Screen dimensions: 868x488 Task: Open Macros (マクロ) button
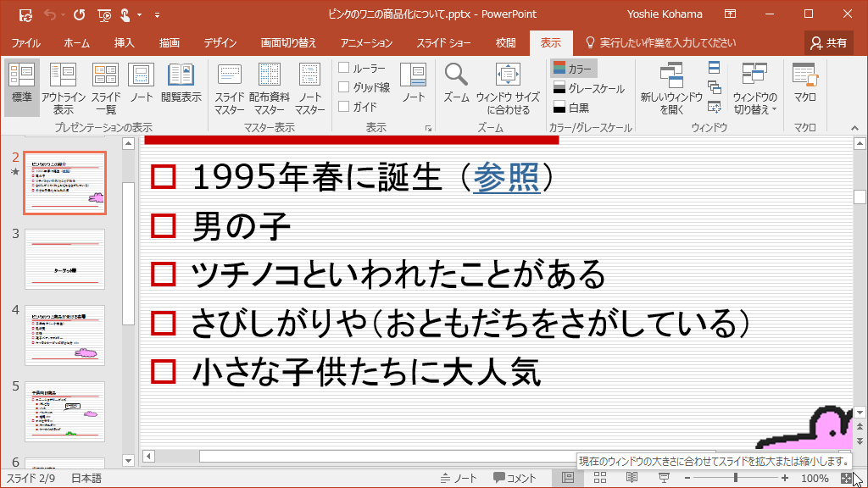pyautogui.click(x=805, y=83)
